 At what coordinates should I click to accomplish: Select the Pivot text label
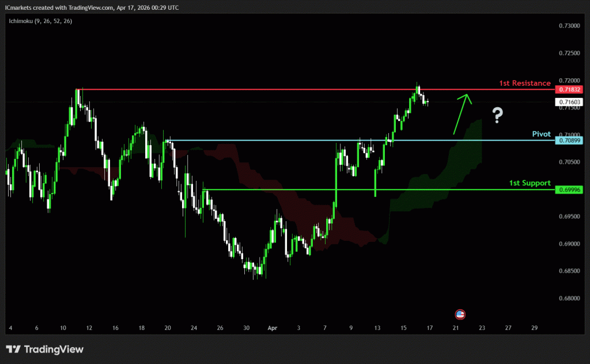541,134
